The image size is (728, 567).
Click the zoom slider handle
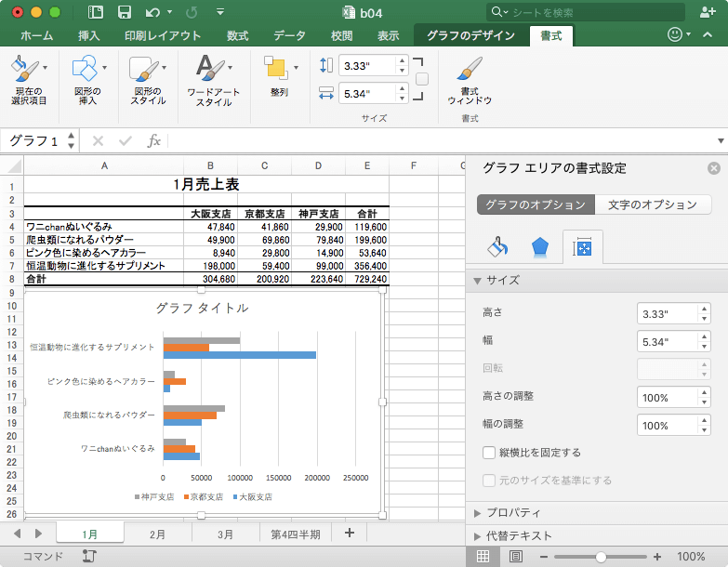[x=601, y=557]
